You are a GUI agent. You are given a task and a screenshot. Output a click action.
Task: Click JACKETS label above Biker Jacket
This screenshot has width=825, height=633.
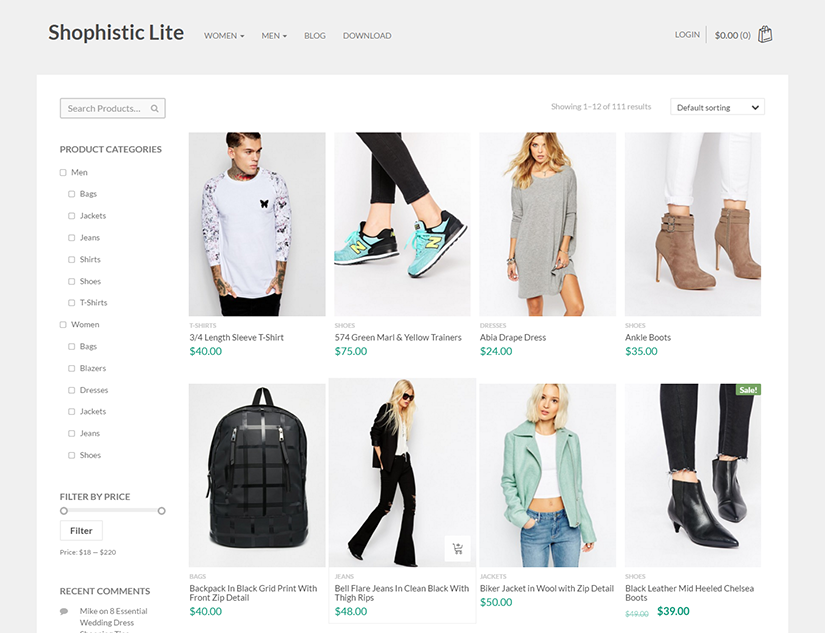point(493,577)
